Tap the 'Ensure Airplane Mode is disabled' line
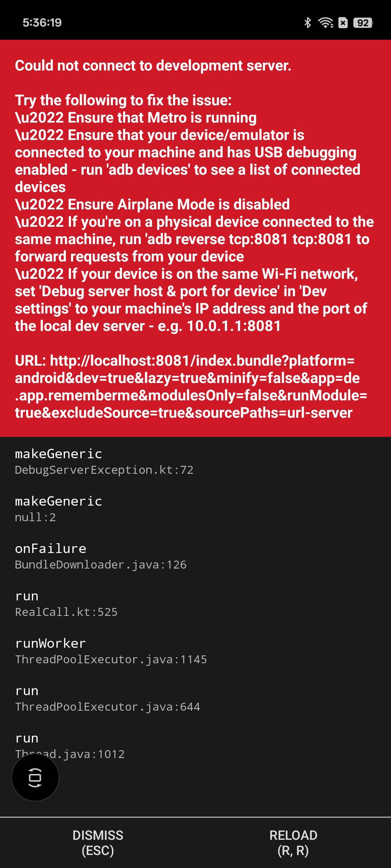This screenshot has height=868, width=391. coord(152,205)
